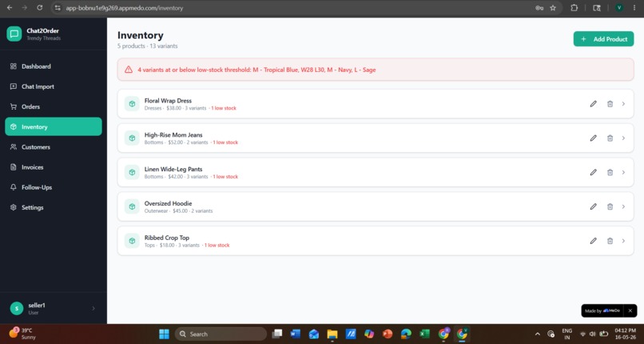Open Word from the taskbar
The height and width of the screenshot is (344, 644).
(295, 334)
